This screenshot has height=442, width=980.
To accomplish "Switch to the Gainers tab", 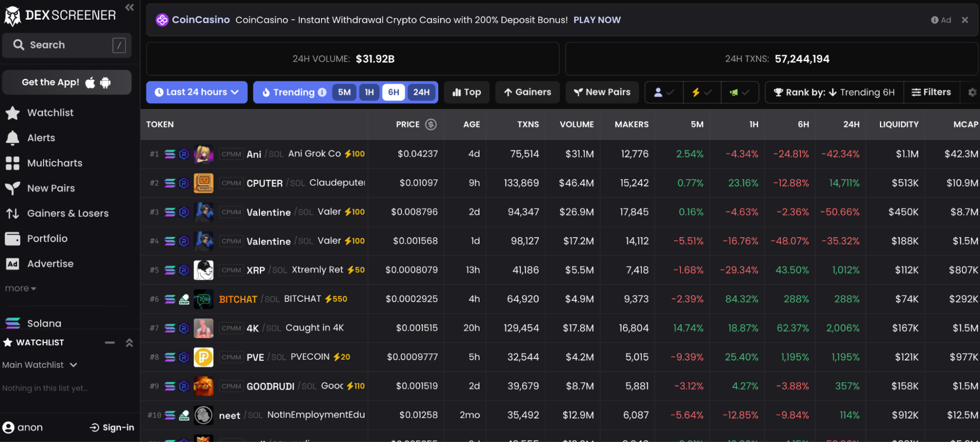I will pyautogui.click(x=528, y=92).
